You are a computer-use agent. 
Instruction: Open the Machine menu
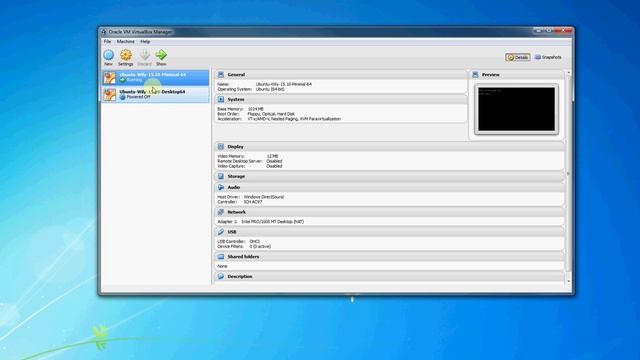pyautogui.click(x=126, y=42)
